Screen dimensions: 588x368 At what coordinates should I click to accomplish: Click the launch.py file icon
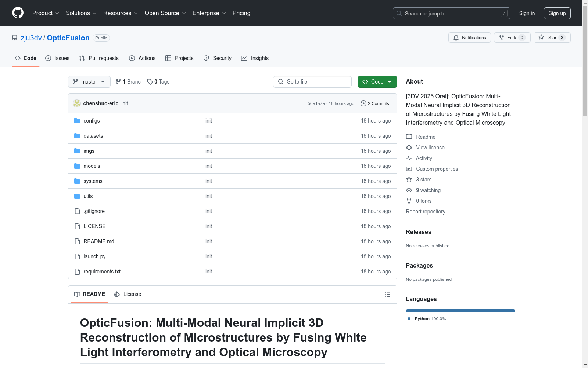(x=77, y=256)
